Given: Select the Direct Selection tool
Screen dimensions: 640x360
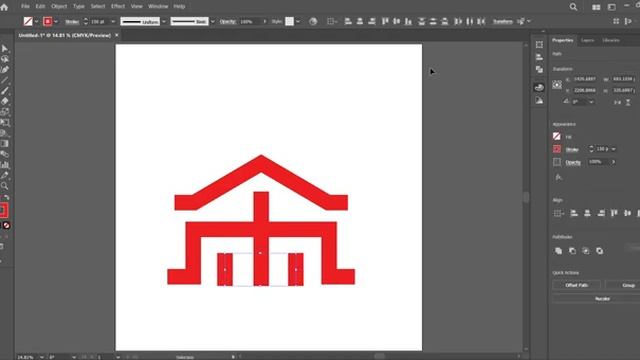Looking at the screenshot, I should (4, 59).
